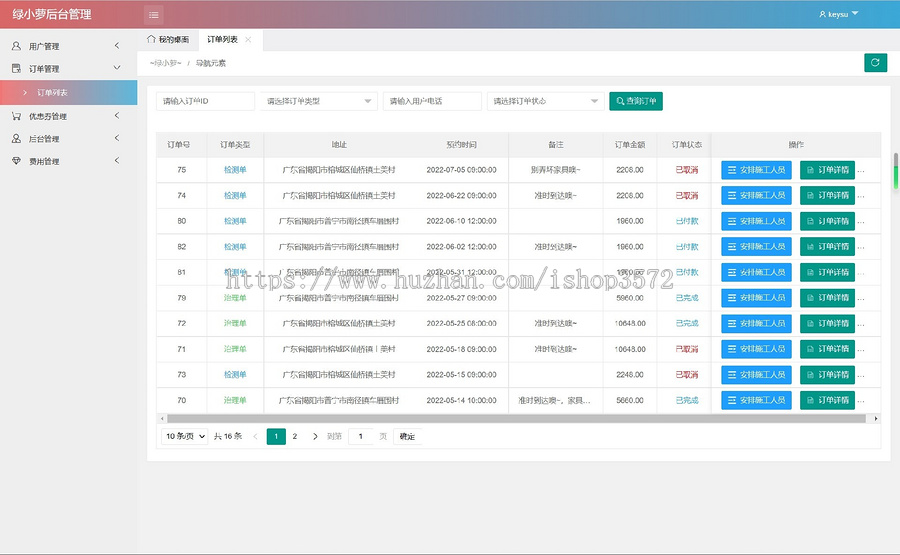View order details for order 80
This screenshot has width=900, height=555.
(x=827, y=221)
